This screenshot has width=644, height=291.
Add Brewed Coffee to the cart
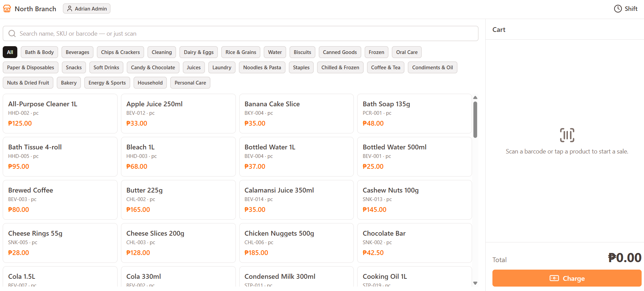click(60, 200)
